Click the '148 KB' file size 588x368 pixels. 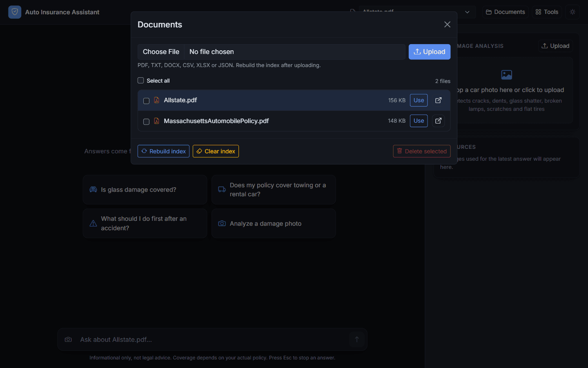point(397,121)
